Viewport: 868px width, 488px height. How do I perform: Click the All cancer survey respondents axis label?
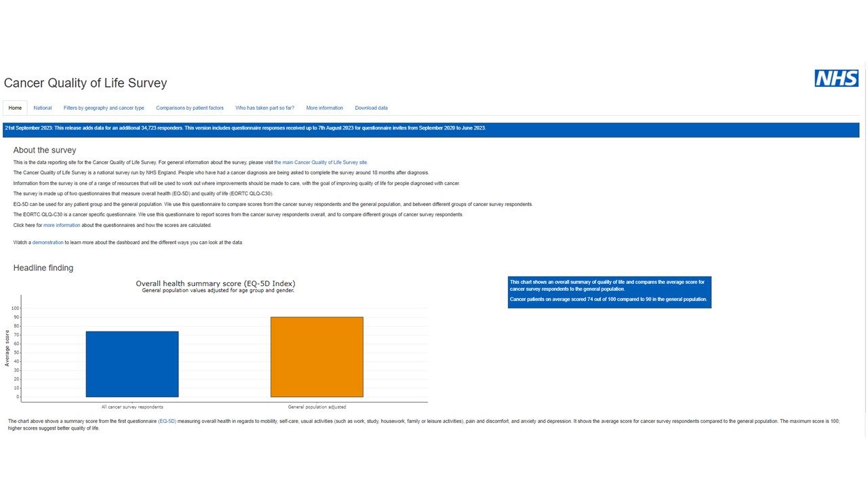pos(132,407)
